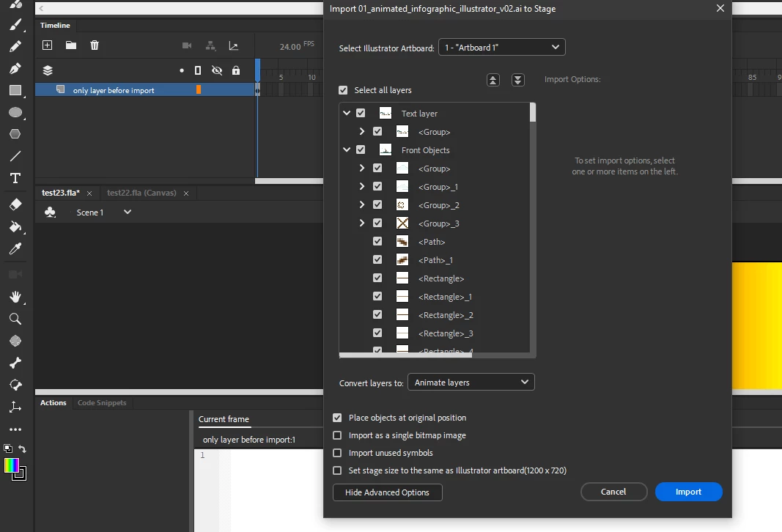Open the Select Illustrator Artboard dropdown
The image size is (782, 532).
[502, 48]
